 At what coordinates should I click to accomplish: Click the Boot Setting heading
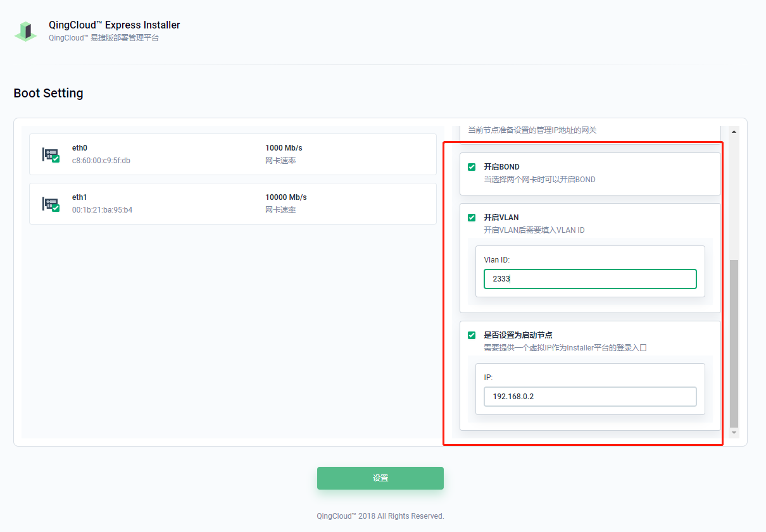tap(48, 93)
